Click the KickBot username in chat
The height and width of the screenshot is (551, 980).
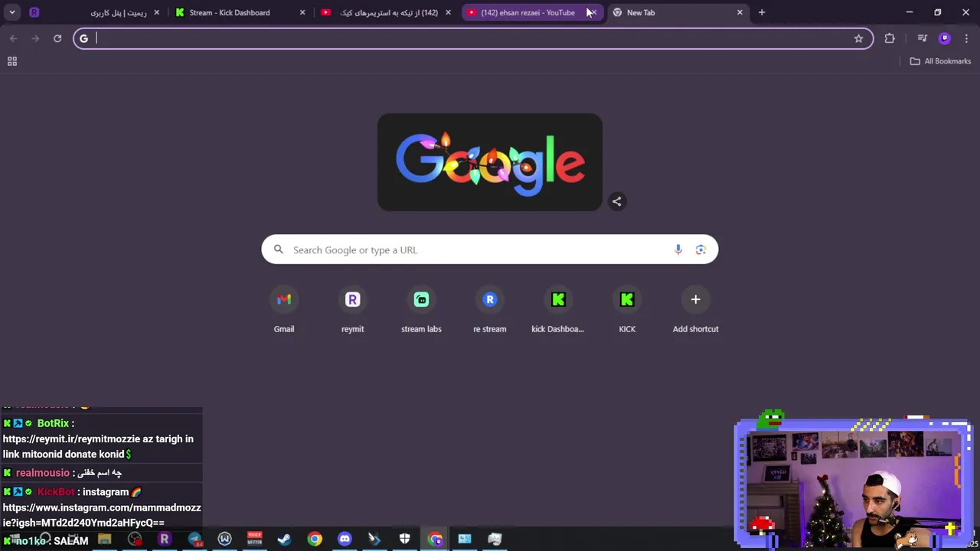point(56,492)
